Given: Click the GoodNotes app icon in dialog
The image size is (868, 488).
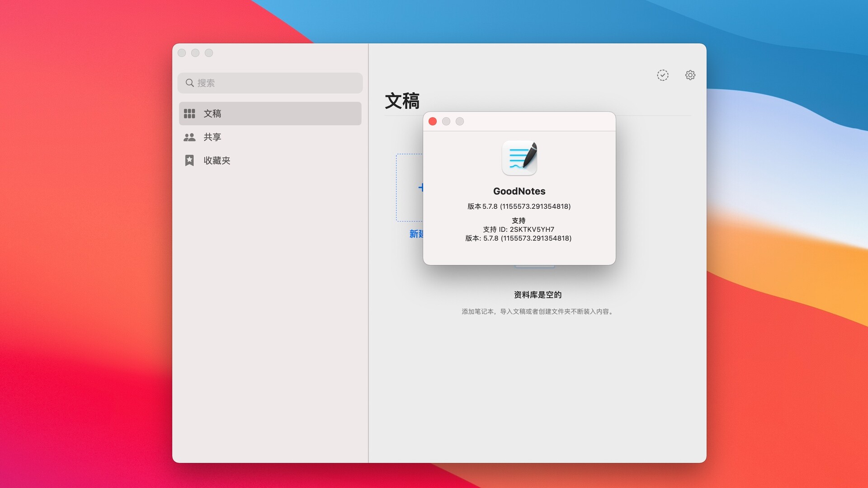Looking at the screenshot, I should pos(519,158).
